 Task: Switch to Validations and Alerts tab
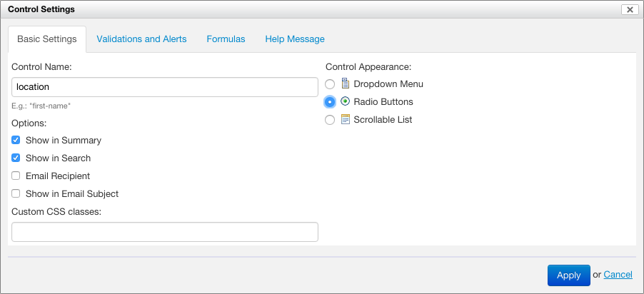pyautogui.click(x=141, y=39)
